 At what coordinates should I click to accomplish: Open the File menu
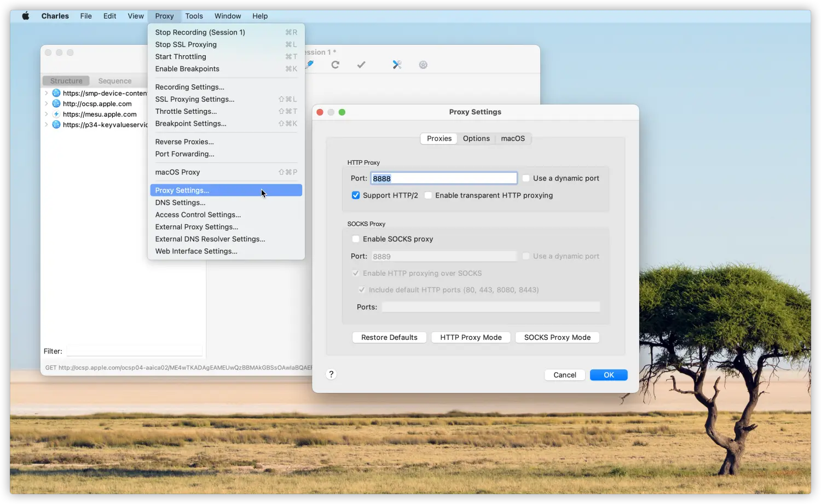pos(86,16)
